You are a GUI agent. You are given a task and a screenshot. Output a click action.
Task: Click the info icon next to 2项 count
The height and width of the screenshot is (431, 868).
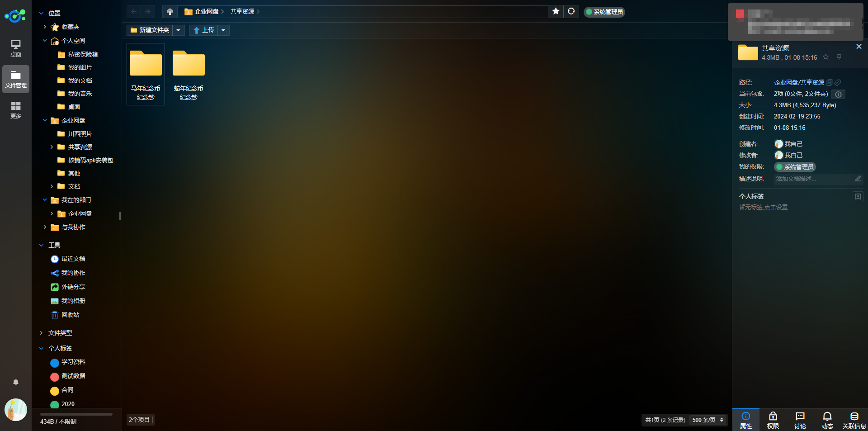pos(838,94)
